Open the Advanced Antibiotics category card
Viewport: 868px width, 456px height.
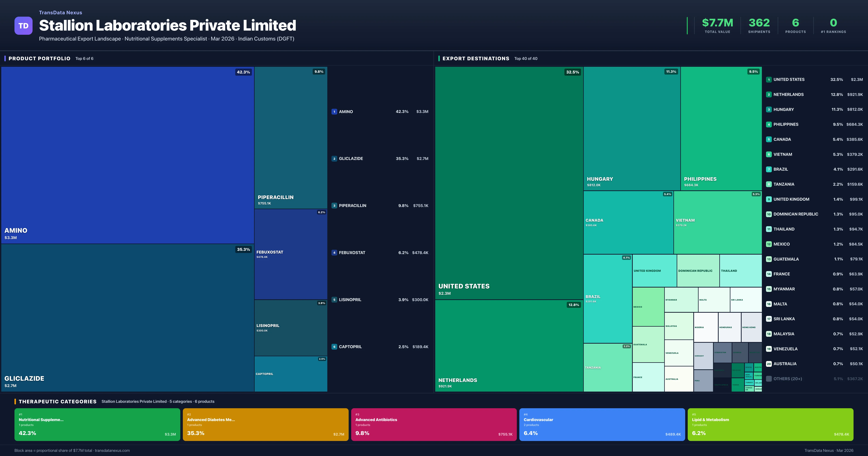434,425
